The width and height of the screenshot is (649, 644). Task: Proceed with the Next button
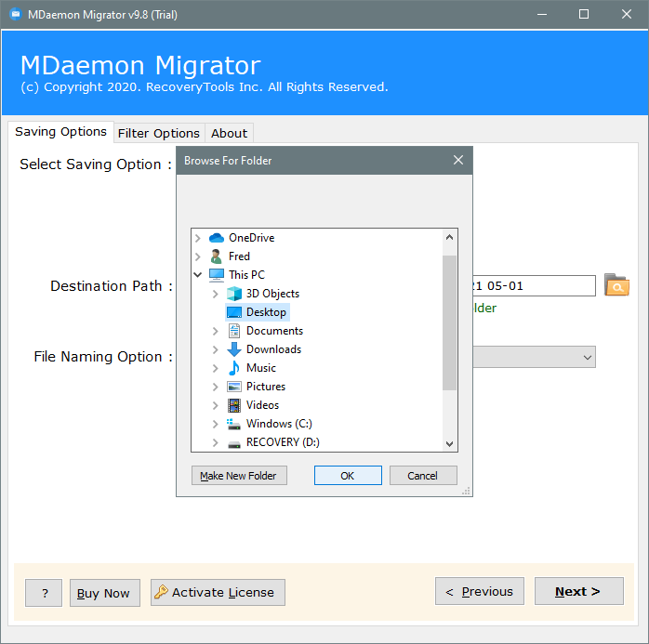coord(578,591)
